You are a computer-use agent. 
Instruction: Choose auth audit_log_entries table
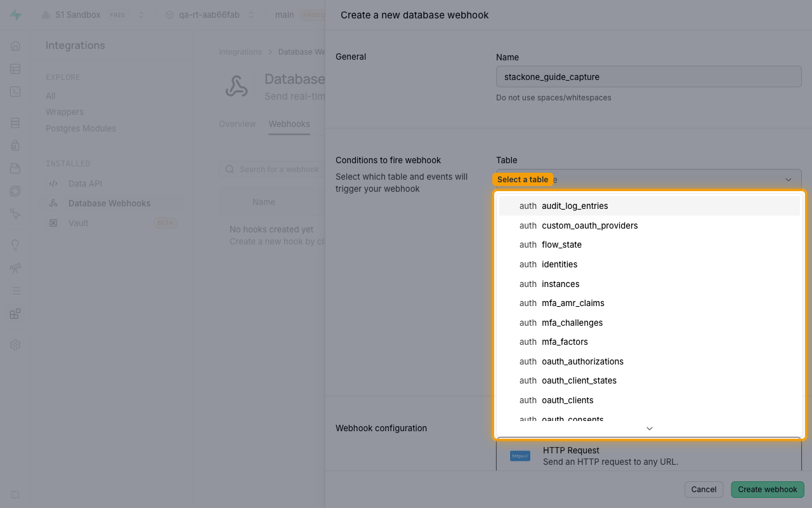[650, 206]
